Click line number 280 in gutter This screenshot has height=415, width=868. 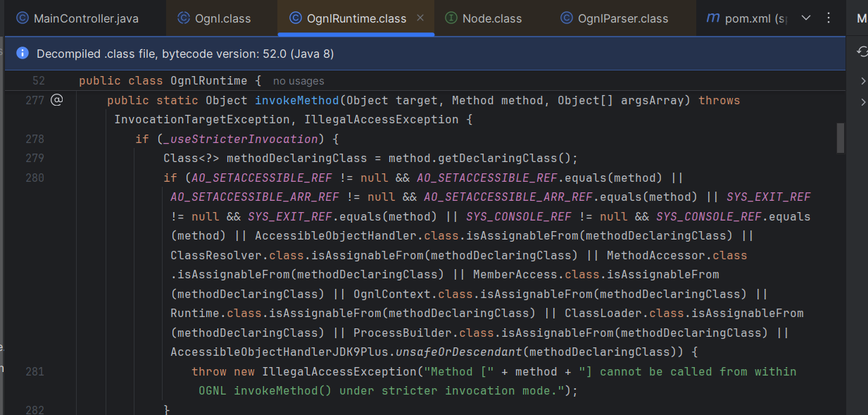tap(34, 178)
